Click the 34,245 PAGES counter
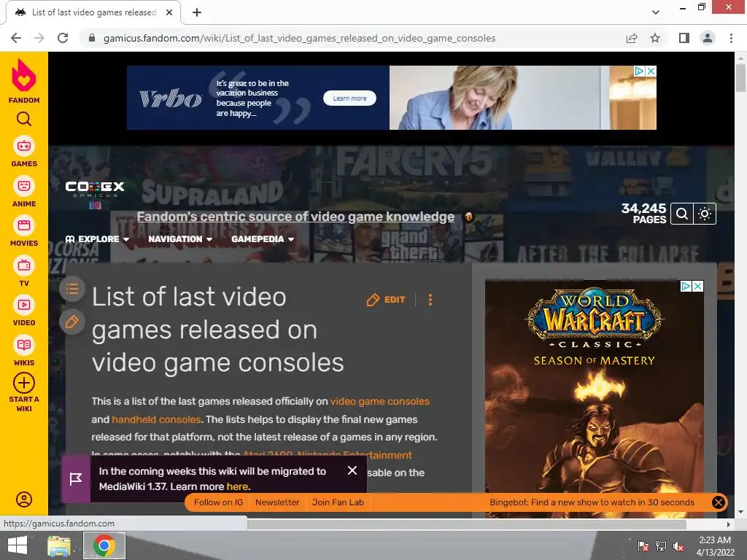This screenshot has height=560, width=747. [x=643, y=214]
